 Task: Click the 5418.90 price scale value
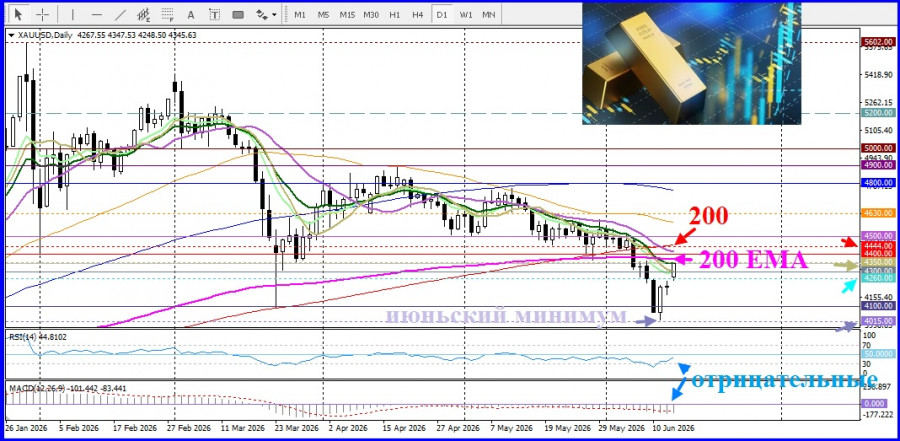[878, 75]
